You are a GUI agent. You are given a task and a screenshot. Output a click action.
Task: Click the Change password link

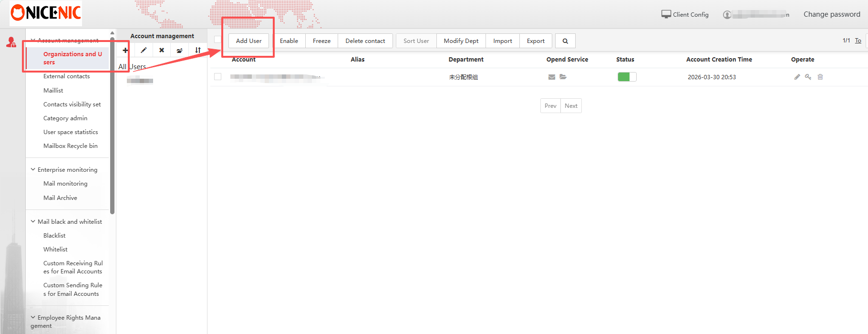pos(832,14)
